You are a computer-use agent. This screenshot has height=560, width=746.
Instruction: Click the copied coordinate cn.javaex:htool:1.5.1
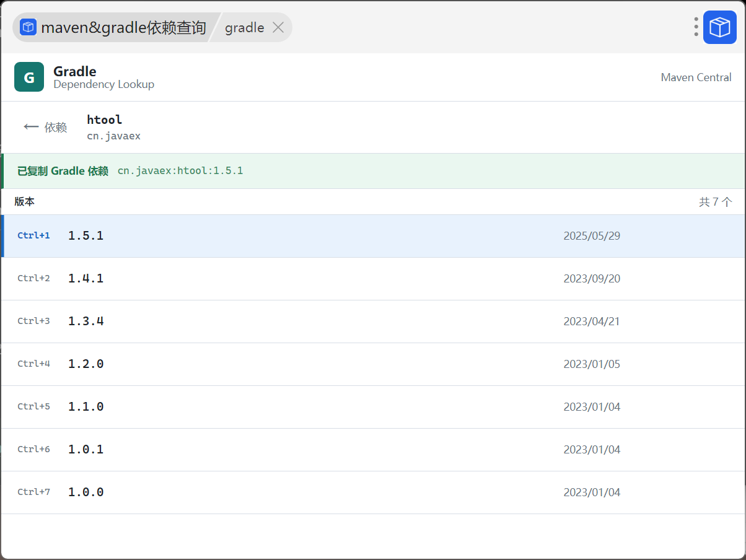point(180,170)
